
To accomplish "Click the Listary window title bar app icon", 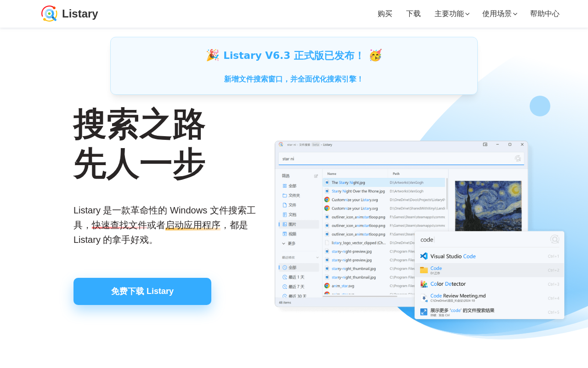I will (x=281, y=144).
